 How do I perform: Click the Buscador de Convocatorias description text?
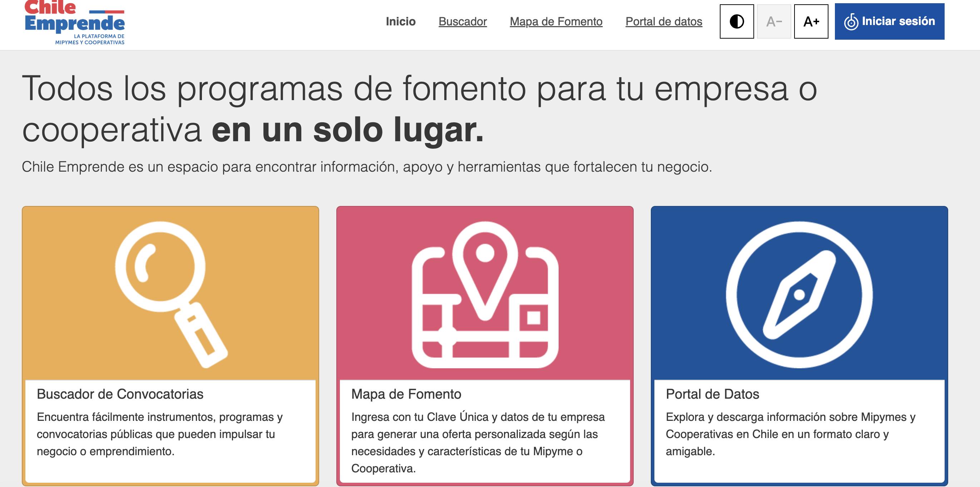(x=160, y=434)
